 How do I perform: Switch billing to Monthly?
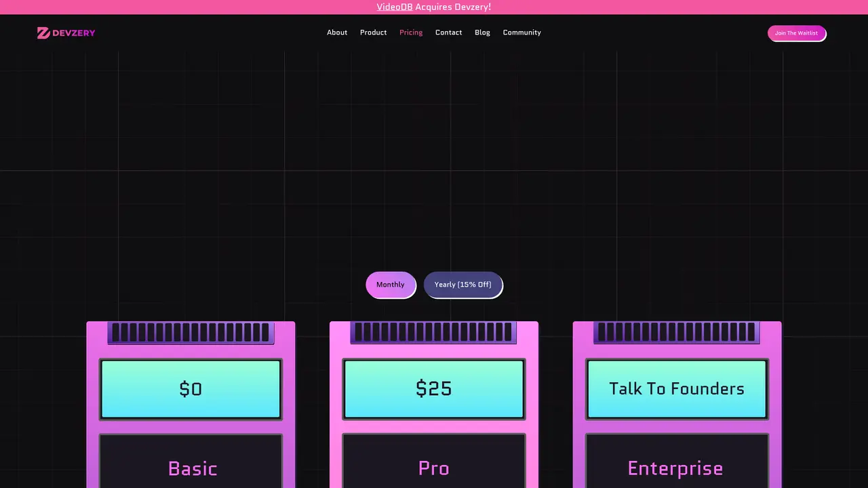click(391, 285)
